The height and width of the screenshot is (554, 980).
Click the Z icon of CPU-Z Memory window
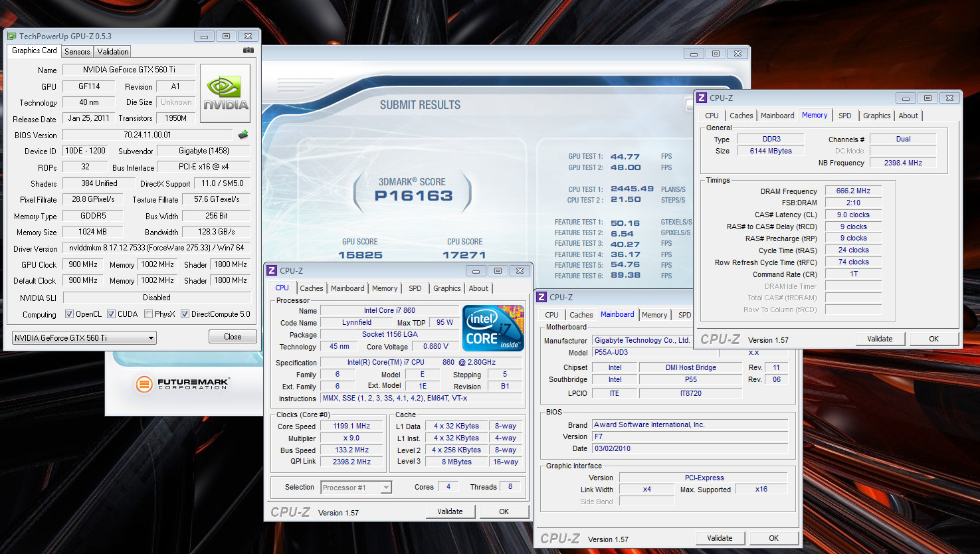point(701,98)
